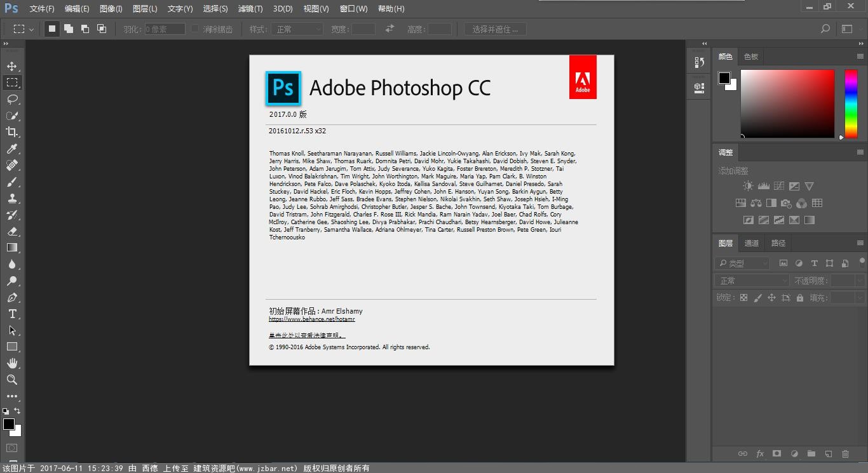
Task: Toggle the lock all padlock
Action: (799, 297)
